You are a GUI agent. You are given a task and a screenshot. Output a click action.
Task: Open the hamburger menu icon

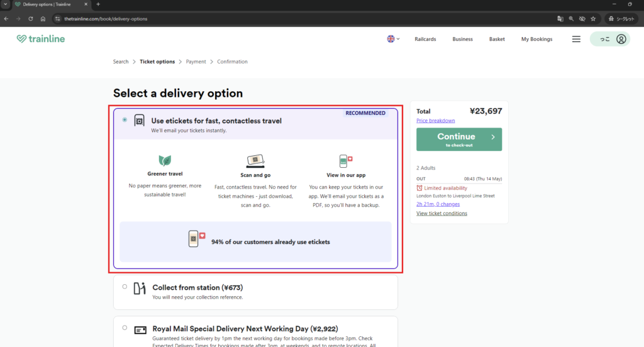pyautogui.click(x=576, y=39)
